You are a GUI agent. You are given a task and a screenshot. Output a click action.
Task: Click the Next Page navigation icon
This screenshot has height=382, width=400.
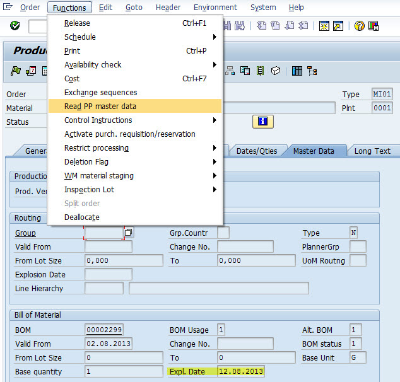289,26
